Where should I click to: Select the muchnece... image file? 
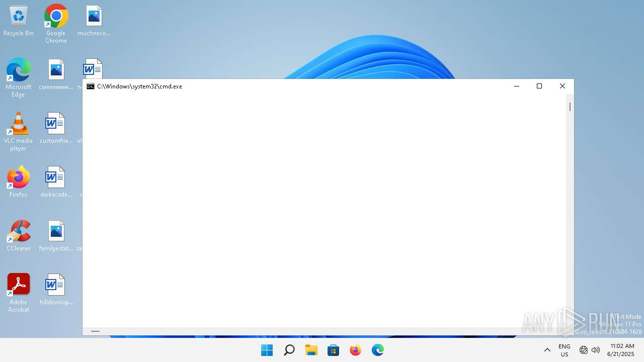(94, 21)
